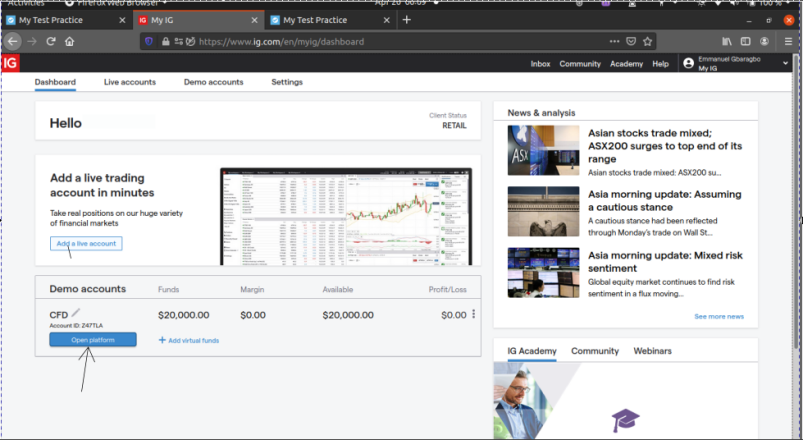This screenshot has width=804, height=440.
Task: Save page to Pocket icon
Action: tap(631, 42)
